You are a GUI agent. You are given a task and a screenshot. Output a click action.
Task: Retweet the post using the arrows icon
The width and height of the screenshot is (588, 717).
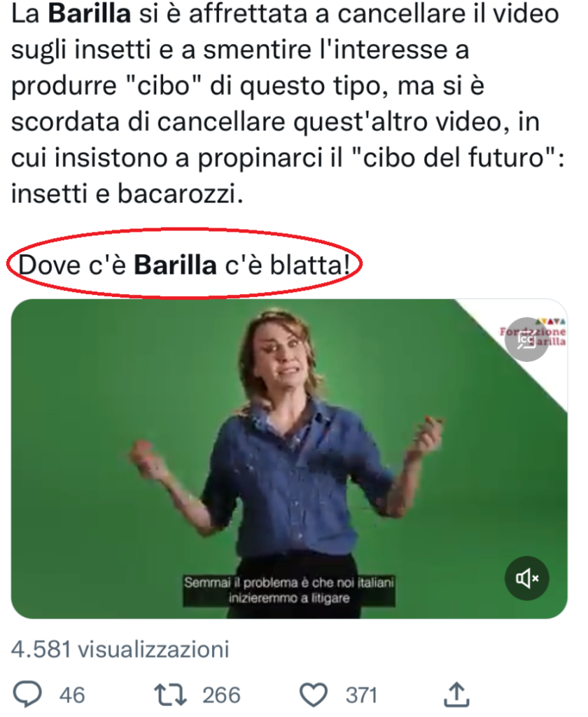(170, 694)
